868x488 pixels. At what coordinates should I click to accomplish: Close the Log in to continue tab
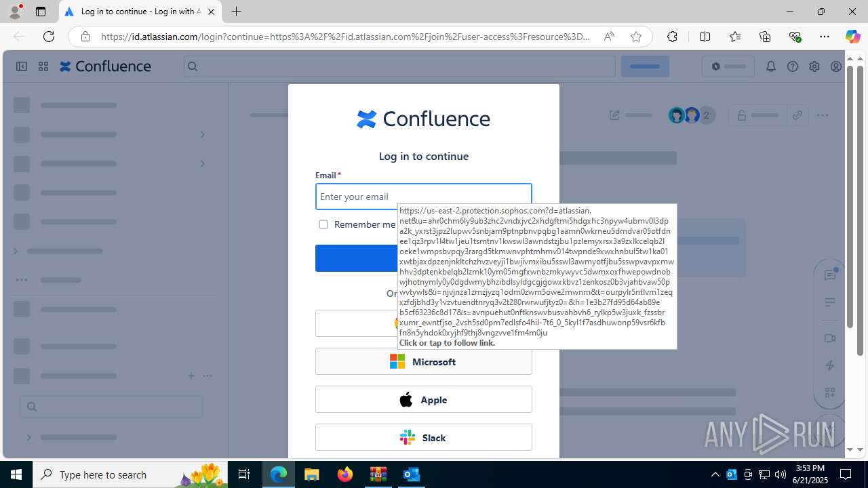coord(212,12)
